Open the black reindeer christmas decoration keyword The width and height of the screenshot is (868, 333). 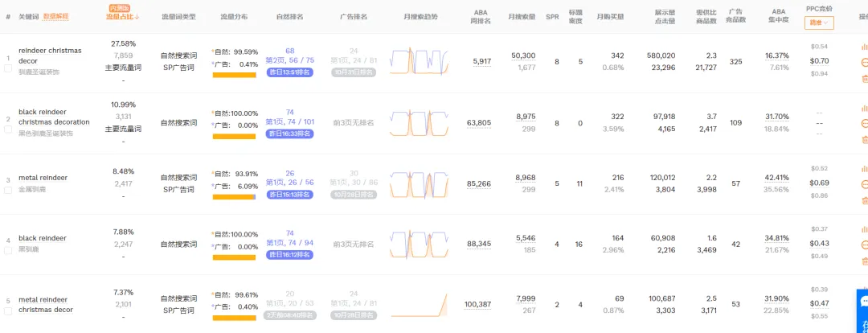[54, 117]
